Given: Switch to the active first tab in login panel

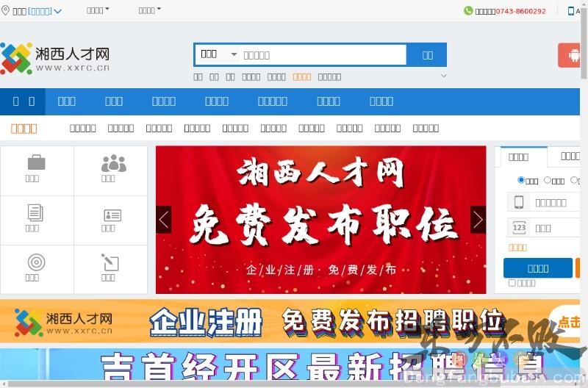Looking at the screenshot, I should click(523, 157).
